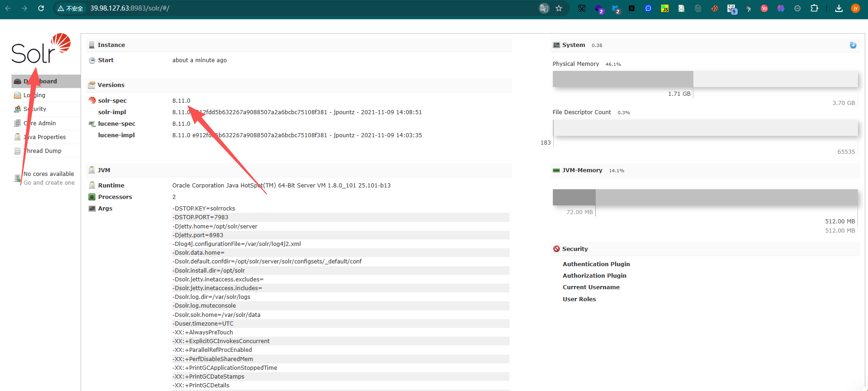Go to the Security sidebar page
Screen dimensions: 868x391
pos(35,109)
